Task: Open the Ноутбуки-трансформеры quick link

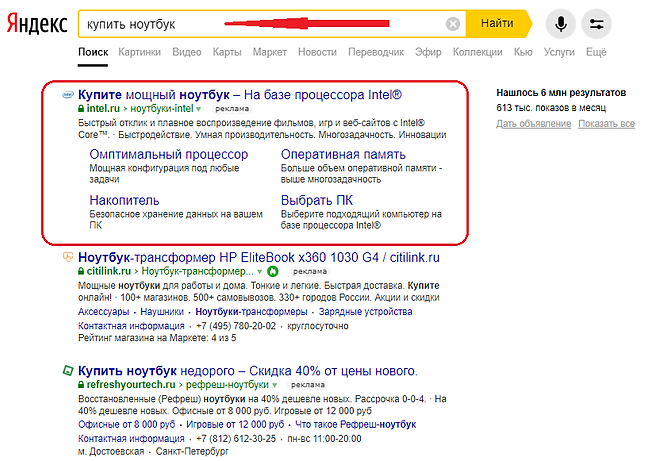Action: pyautogui.click(x=251, y=312)
